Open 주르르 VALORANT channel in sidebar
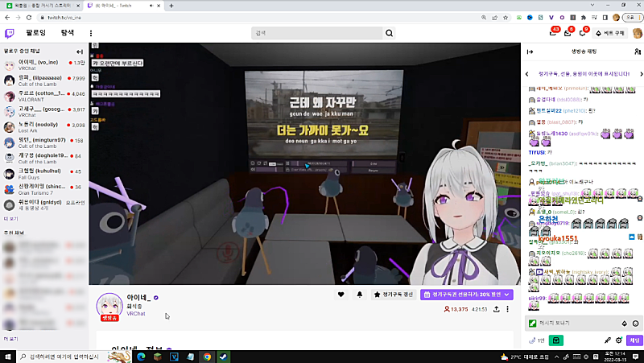This screenshot has width=644, height=363. point(44,96)
